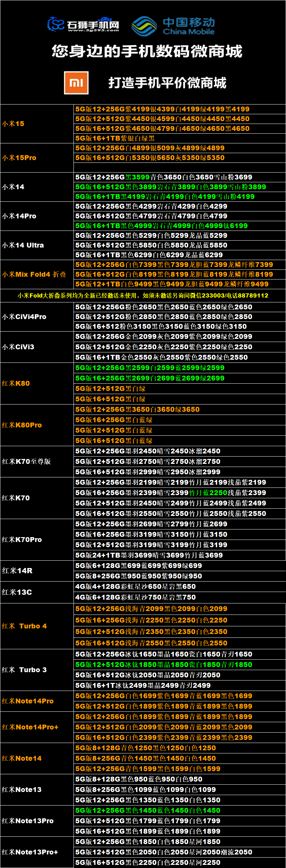Select the 红米Note14Pro+ model name cell
Image resolution: width=286 pixels, height=868 pixels.
[37, 727]
